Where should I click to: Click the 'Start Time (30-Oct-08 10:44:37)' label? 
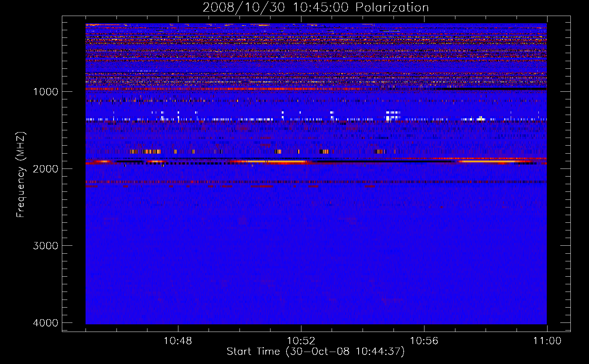click(316, 352)
